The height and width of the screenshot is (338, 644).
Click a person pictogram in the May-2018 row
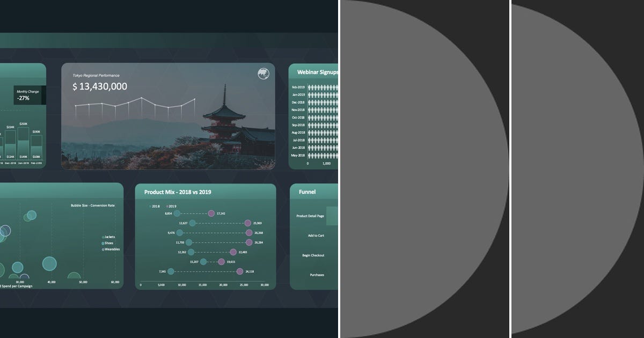point(322,156)
